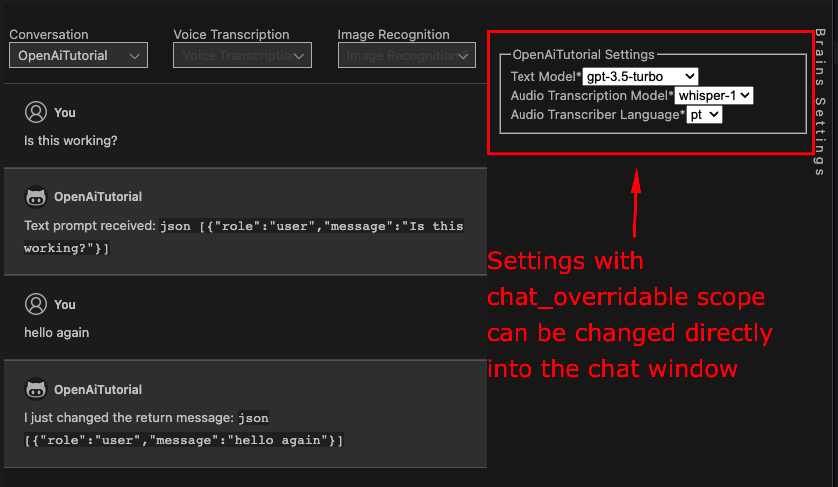
Task: Open the Voice Transcription dropdown
Action: (242, 55)
